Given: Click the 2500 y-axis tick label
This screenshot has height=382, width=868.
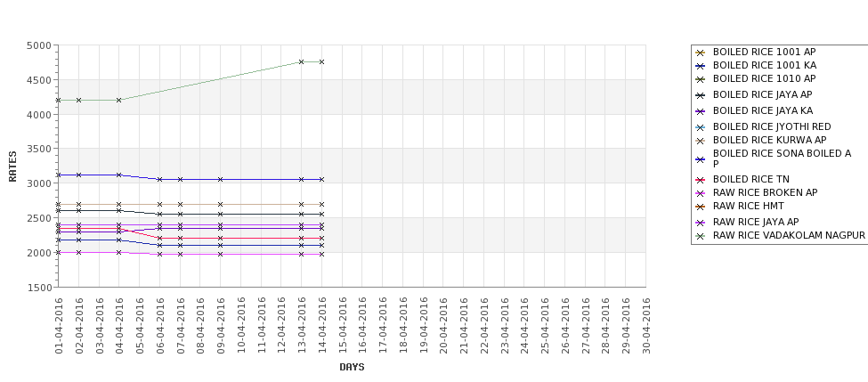Looking at the screenshot, I should [x=39, y=218].
